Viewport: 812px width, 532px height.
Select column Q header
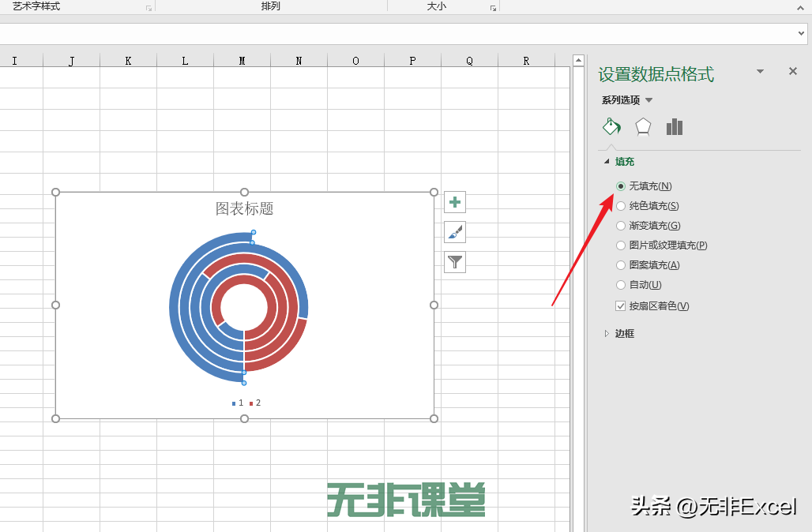pos(470,61)
